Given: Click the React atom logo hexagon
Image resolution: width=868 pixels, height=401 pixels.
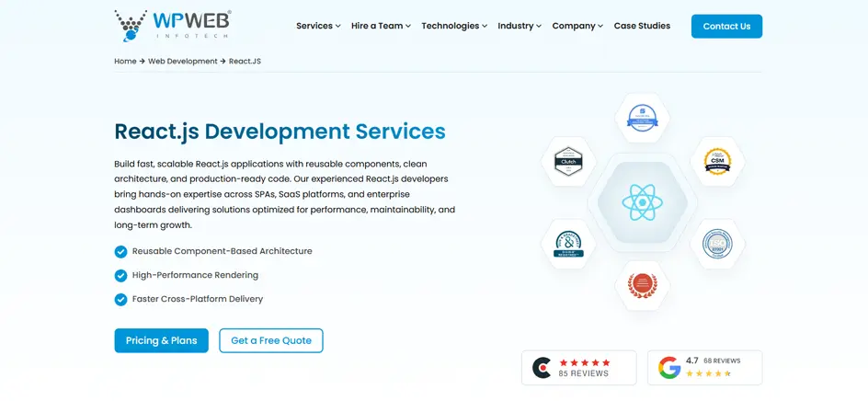Looking at the screenshot, I should pos(642,202).
